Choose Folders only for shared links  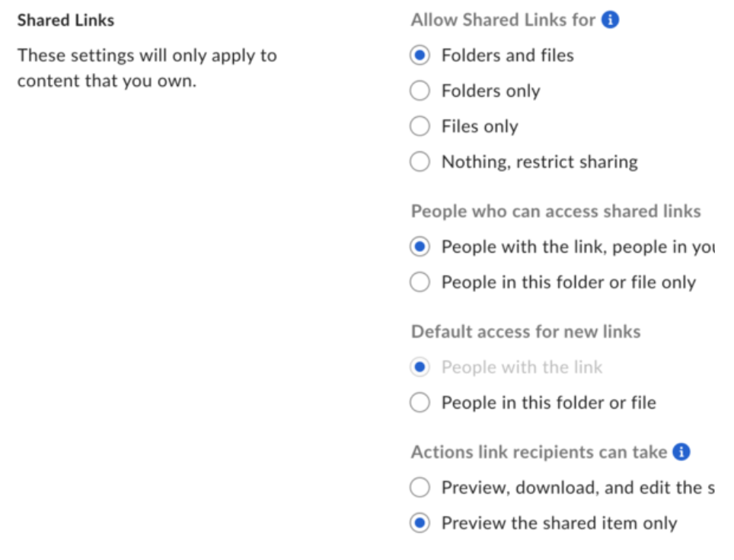click(420, 91)
